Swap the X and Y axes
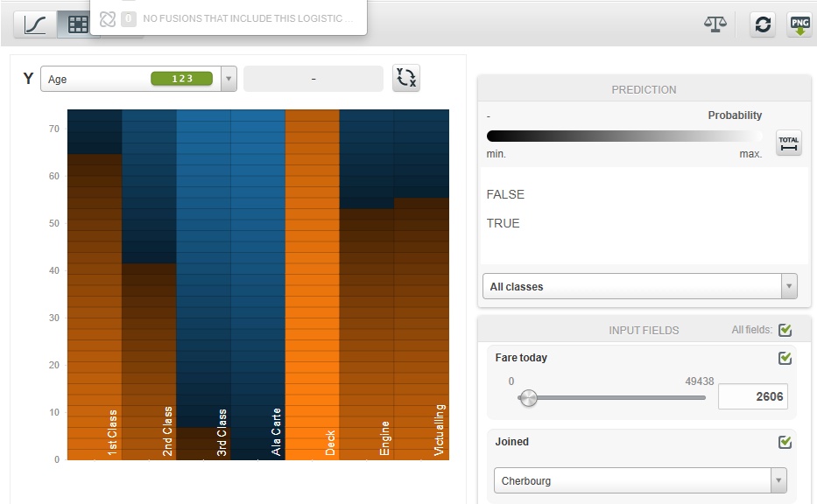This screenshot has height=504, width=817. point(406,79)
